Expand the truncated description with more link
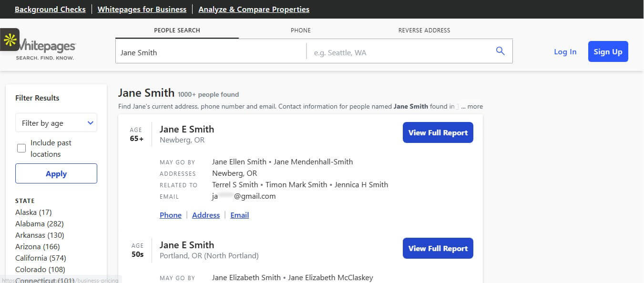 tap(474, 106)
